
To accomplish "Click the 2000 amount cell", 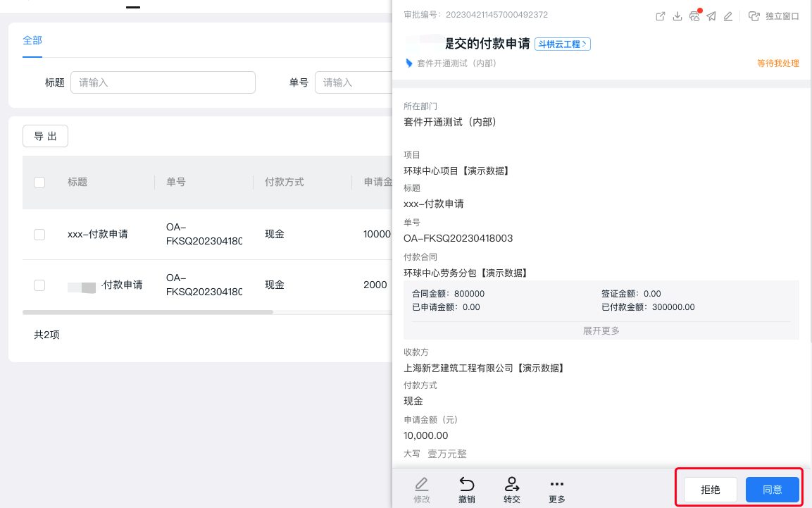I will click(x=375, y=285).
